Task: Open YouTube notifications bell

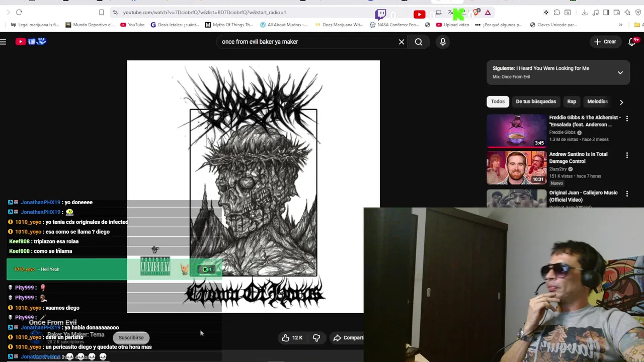Action: pos(632,42)
